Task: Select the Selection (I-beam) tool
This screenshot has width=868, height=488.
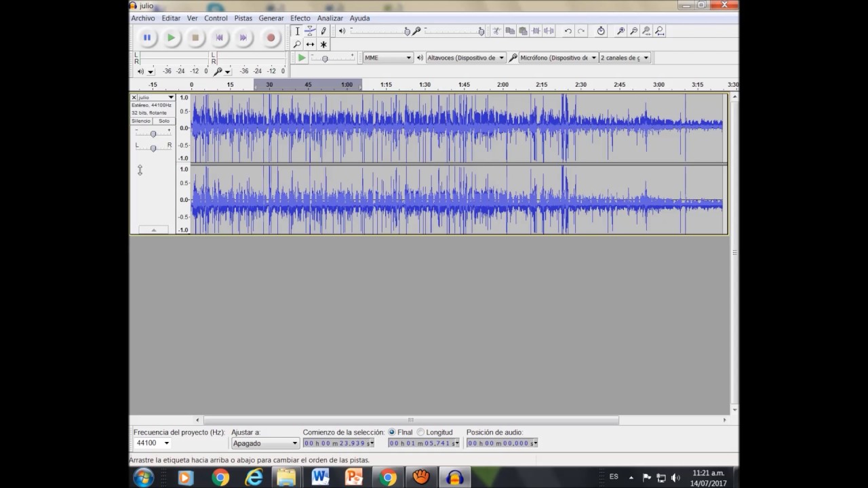Action: [297, 31]
